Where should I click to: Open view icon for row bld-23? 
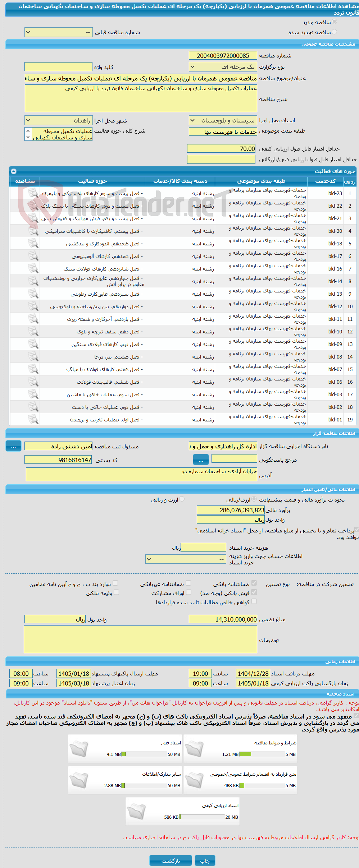(x=33, y=193)
